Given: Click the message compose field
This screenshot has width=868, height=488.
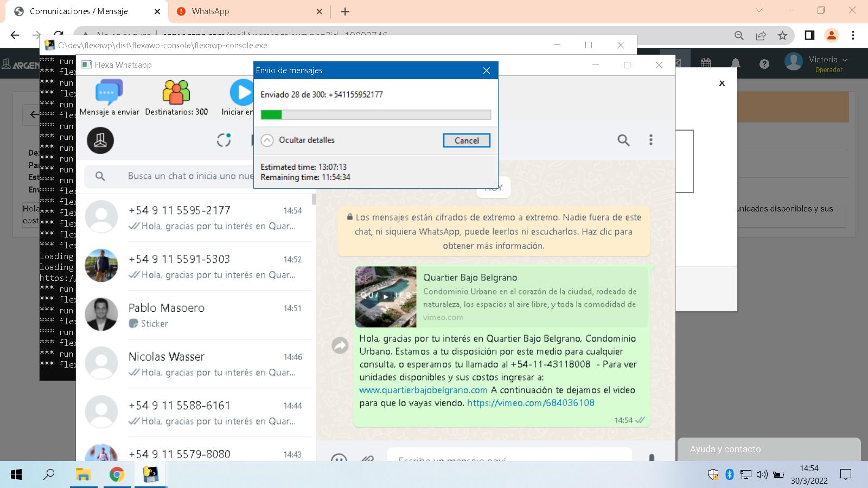Looking at the screenshot, I should [509, 454].
